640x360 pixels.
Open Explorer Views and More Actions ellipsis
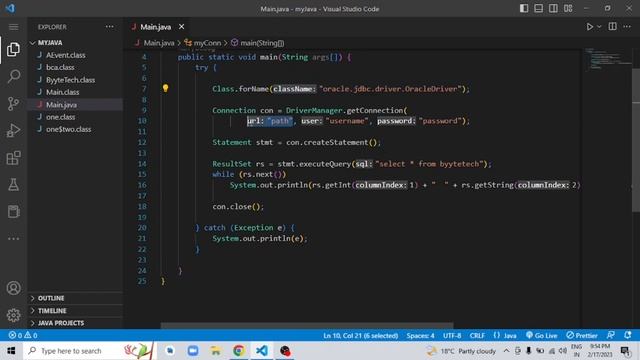[110, 27]
